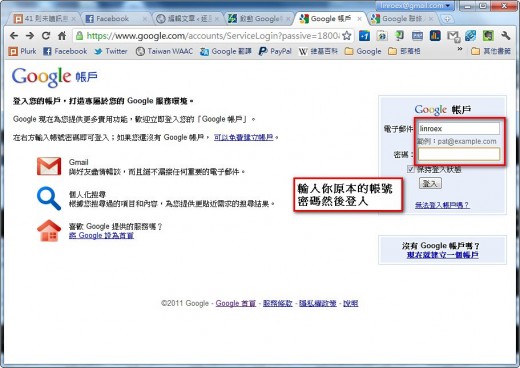Viewport: 520px width, 368px height.
Task: Click the Gmail envelope icon on page
Action: (49, 166)
